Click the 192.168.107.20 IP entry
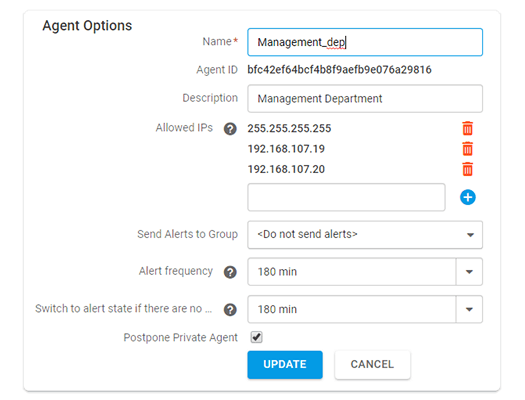525x400 pixels. tap(286, 169)
